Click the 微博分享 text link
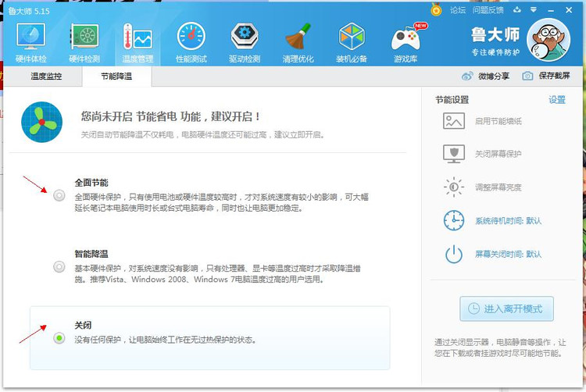This screenshot has width=586, height=392. (494, 77)
